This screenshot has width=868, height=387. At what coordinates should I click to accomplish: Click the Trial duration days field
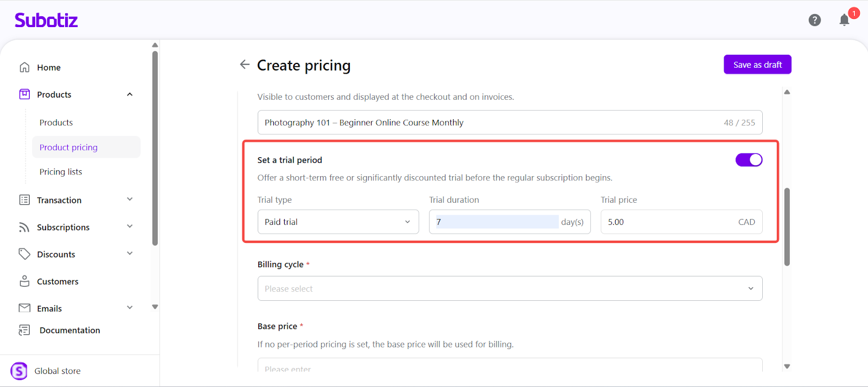tap(496, 222)
